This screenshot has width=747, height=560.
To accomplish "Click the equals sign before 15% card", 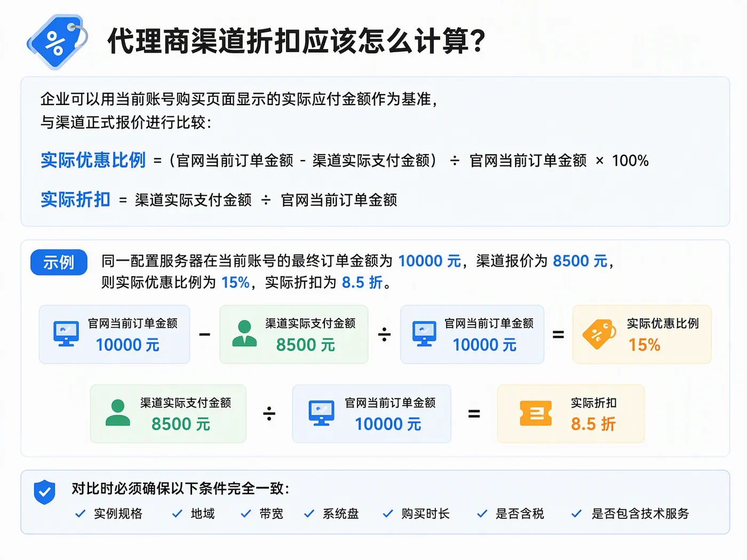I will [558, 335].
